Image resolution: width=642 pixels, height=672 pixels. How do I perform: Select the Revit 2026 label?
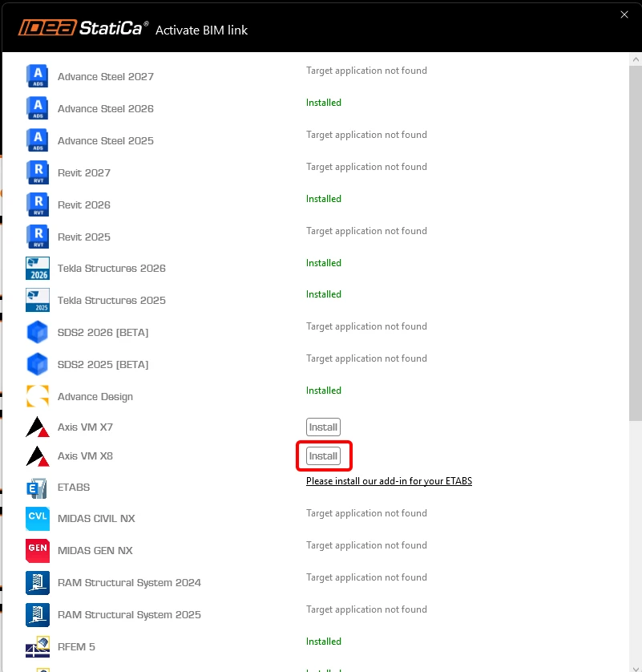click(x=84, y=204)
